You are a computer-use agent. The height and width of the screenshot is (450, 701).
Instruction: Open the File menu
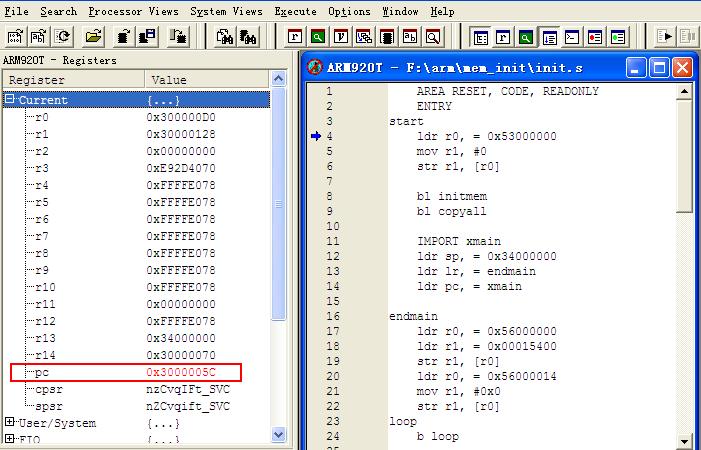17,11
